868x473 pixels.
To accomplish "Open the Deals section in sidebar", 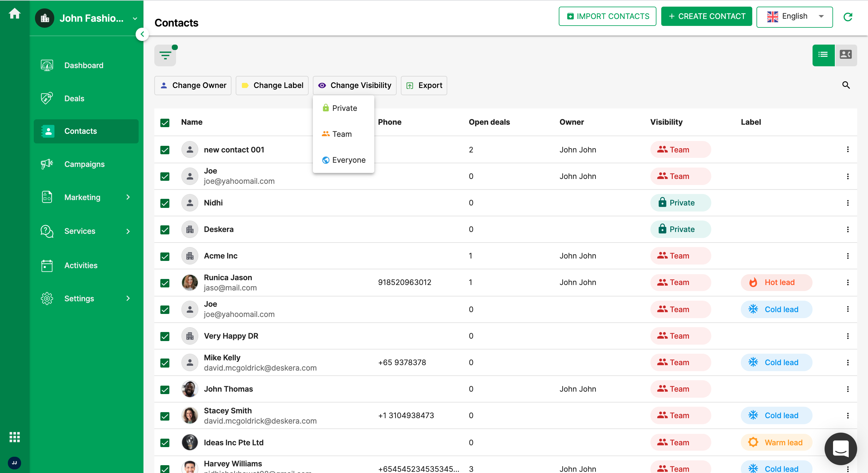I will (x=74, y=99).
